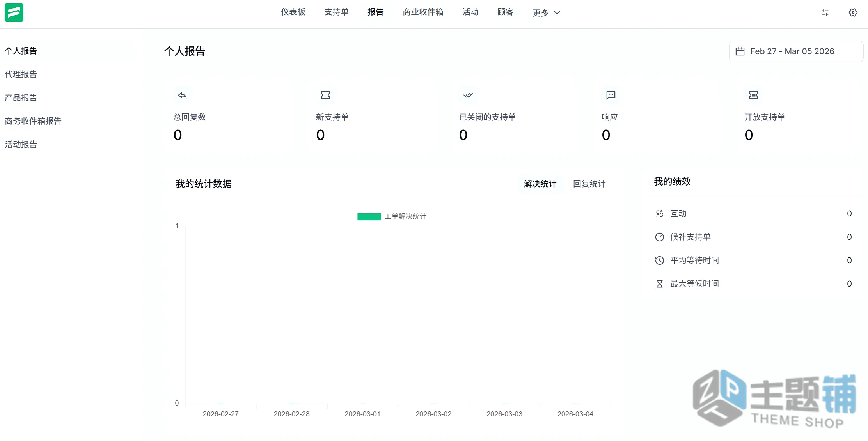Screen dimensions: 868x441
Task: Toggle the green 工单解决统计 legend swatch
Action: tap(369, 217)
